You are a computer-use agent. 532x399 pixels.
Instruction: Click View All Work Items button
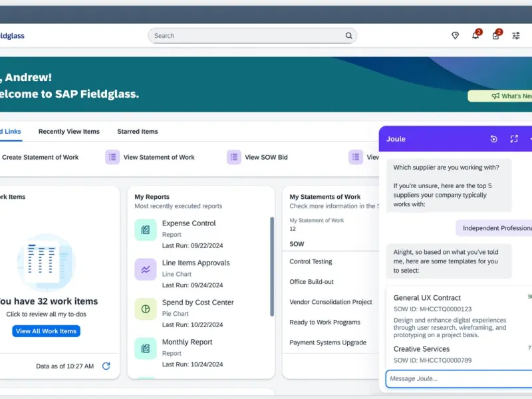pyautogui.click(x=46, y=331)
